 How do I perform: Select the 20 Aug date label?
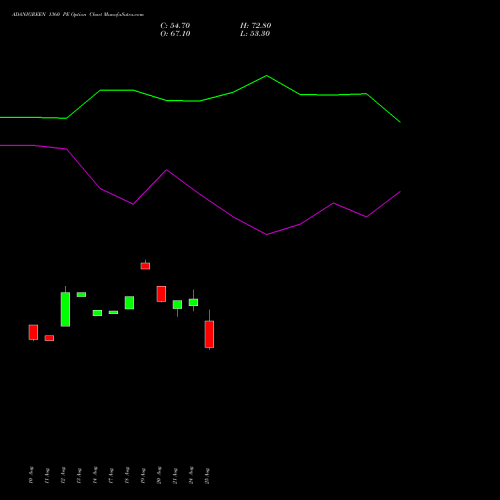pos(159,475)
